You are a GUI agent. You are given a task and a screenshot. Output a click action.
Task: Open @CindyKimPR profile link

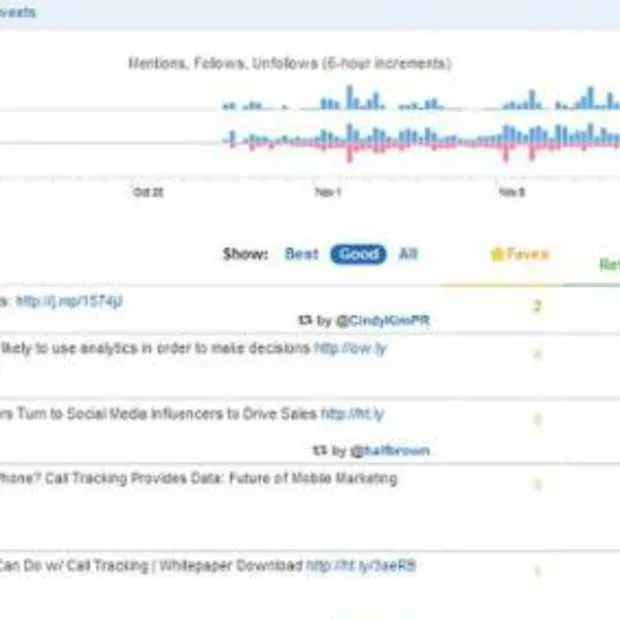(383, 321)
